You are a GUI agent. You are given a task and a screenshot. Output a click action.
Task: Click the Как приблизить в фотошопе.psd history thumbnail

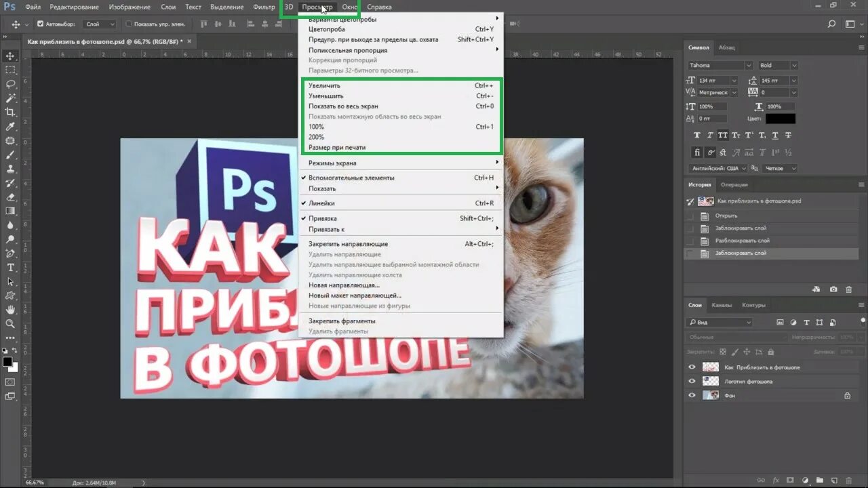click(706, 201)
